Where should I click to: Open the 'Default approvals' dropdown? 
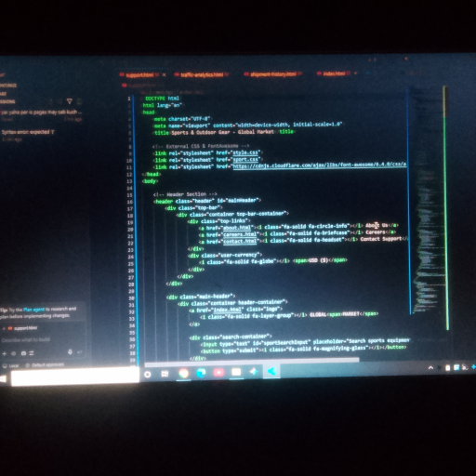45,365
